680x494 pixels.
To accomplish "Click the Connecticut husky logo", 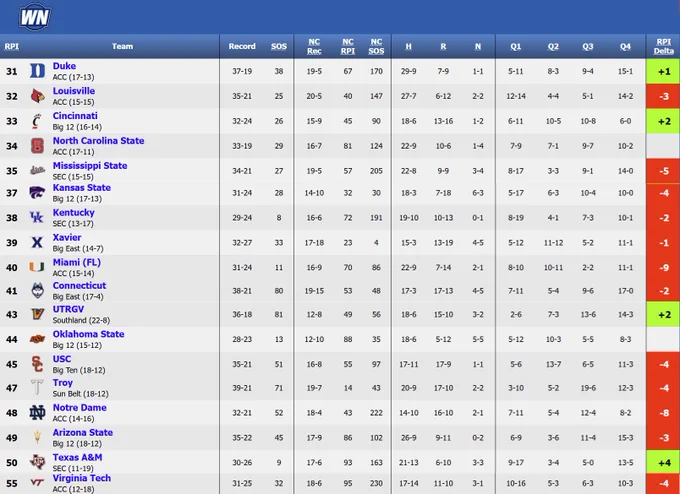I will point(37,291).
